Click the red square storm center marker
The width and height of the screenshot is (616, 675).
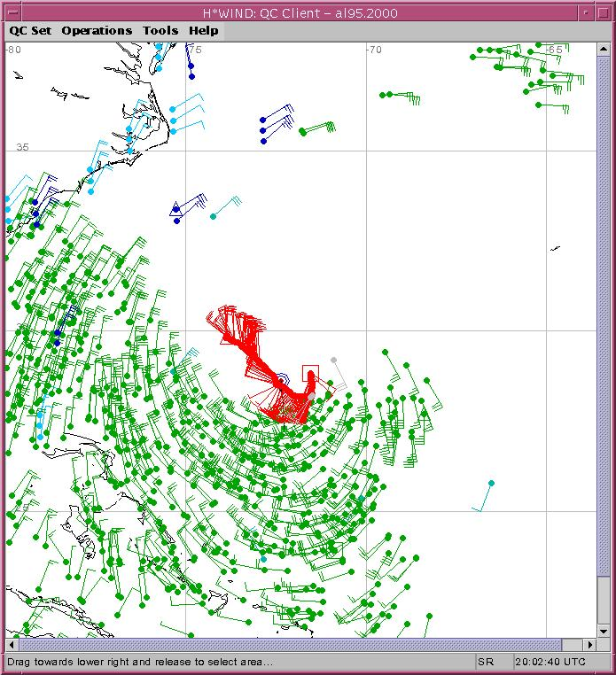point(310,373)
